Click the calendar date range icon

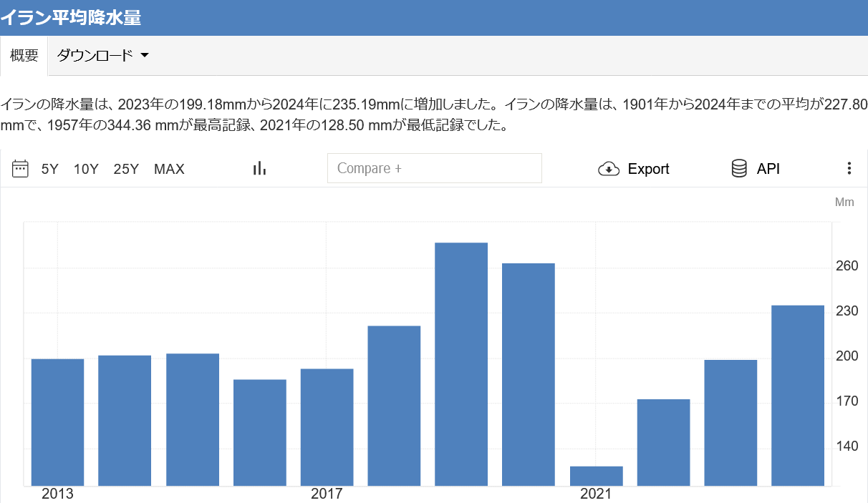pos(20,169)
